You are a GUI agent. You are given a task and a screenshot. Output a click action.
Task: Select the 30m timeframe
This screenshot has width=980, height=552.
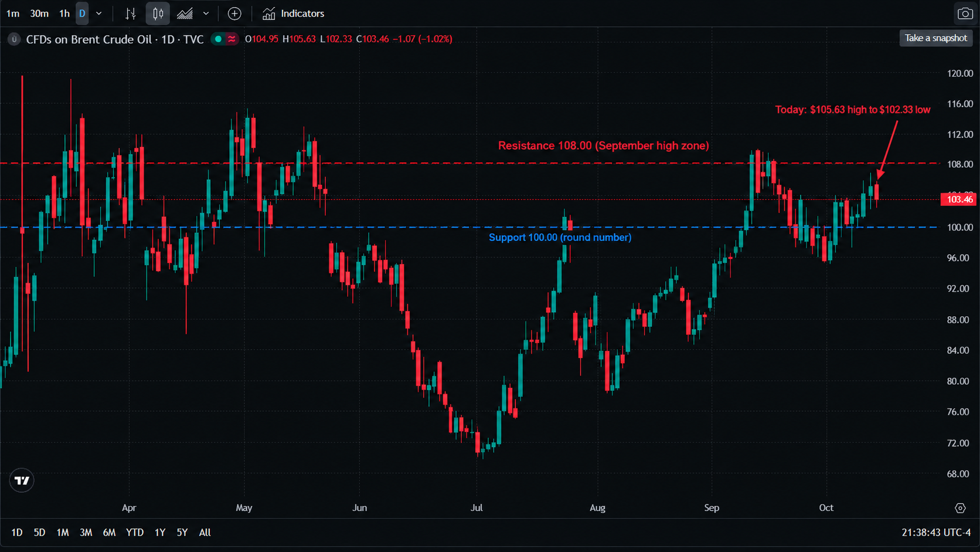(x=39, y=13)
